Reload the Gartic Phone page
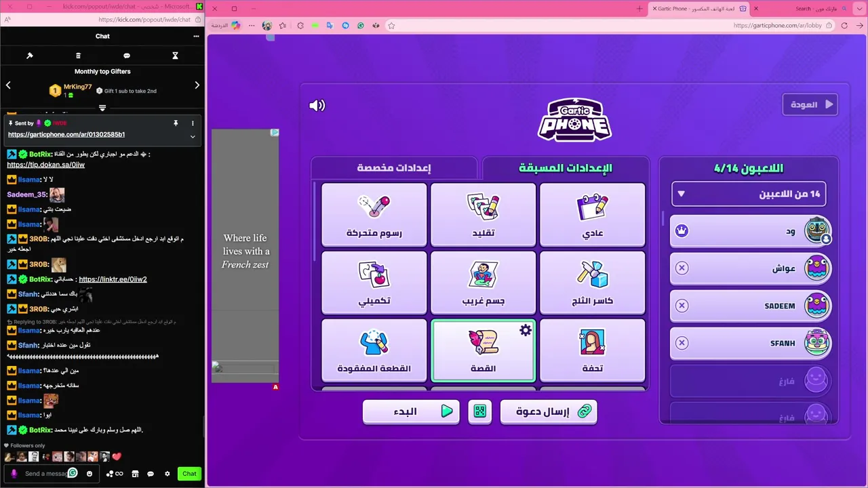 coord(844,25)
